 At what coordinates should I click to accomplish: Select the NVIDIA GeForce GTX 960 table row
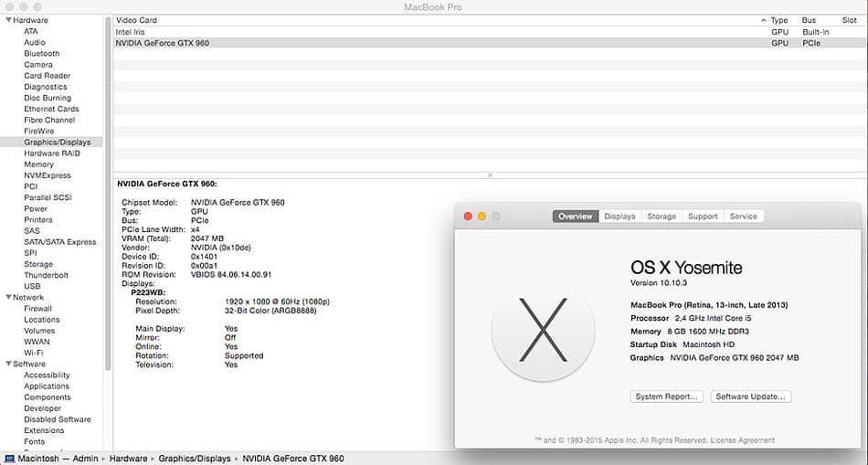[x=490, y=43]
